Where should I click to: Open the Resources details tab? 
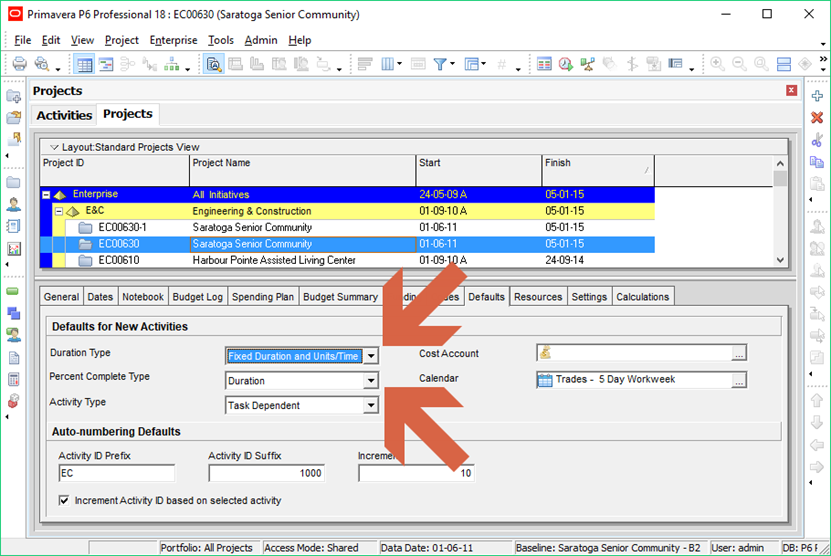pyautogui.click(x=538, y=297)
